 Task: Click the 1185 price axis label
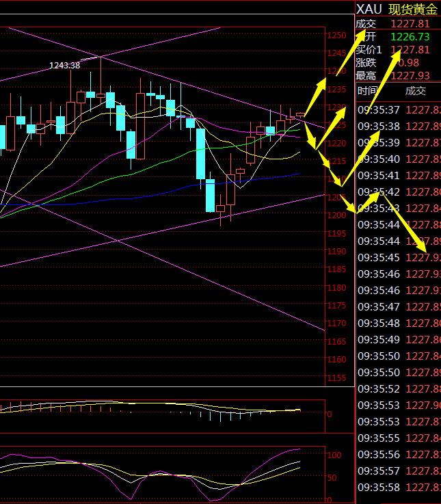(336, 269)
